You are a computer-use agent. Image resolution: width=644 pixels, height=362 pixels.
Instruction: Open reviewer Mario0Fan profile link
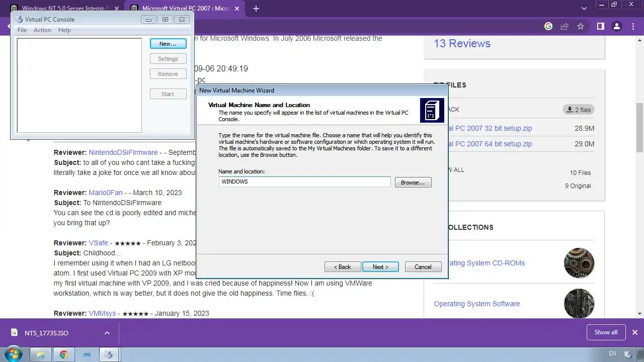106,193
